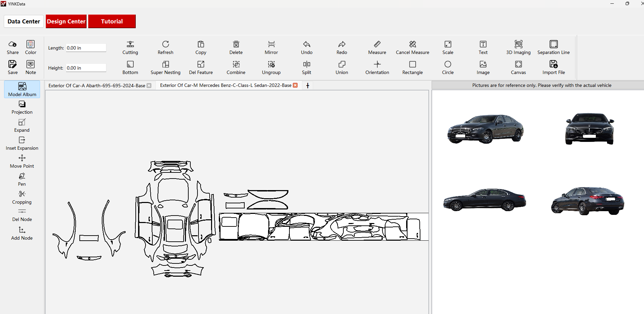Click the Height input field
Screen dimensions: 644x314
coord(86,68)
